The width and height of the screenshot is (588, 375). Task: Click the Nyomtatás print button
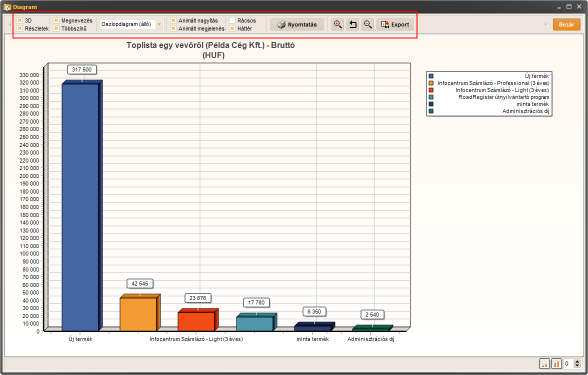(x=297, y=25)
